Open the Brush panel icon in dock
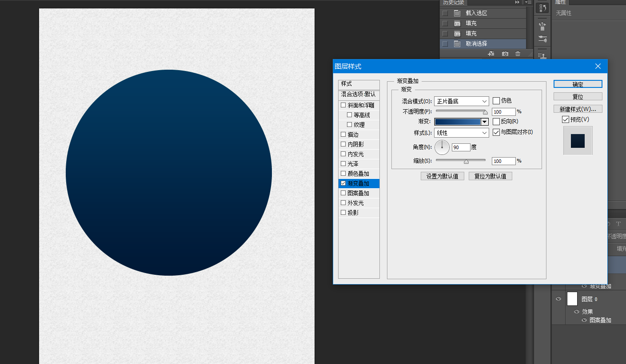The width and height of the screenshot is (626, 364). pos(542,39)
